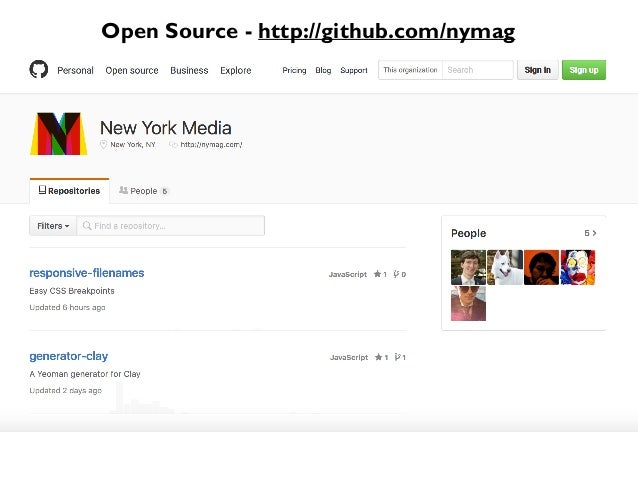Click the People tab count badge
The height and width of the screenshot is (479, 638).
tap(164, 191)
